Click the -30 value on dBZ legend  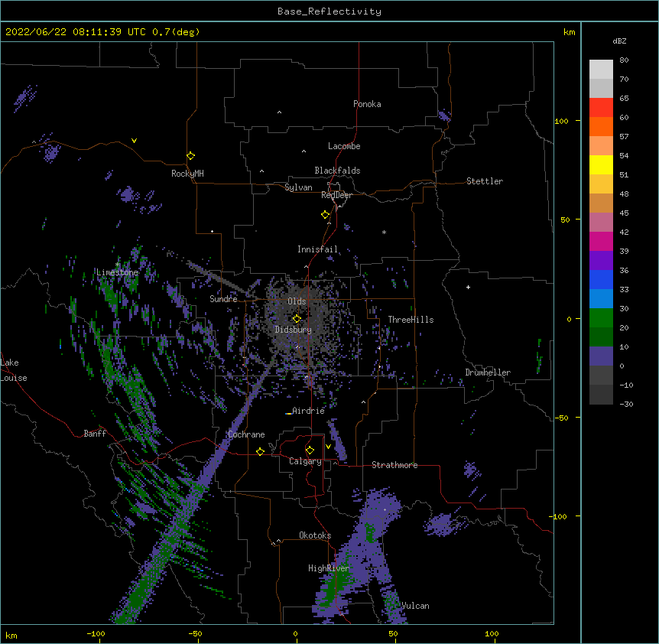[626, 404]
